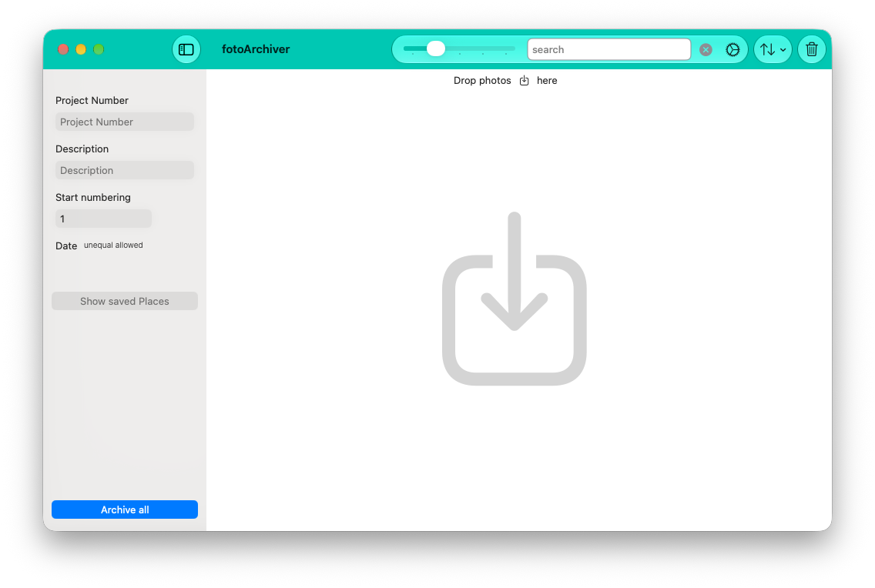The image size is (875, 588).
Task: Zoom the window with the green button
Action: pyautogui.click(x=99, y=49)
